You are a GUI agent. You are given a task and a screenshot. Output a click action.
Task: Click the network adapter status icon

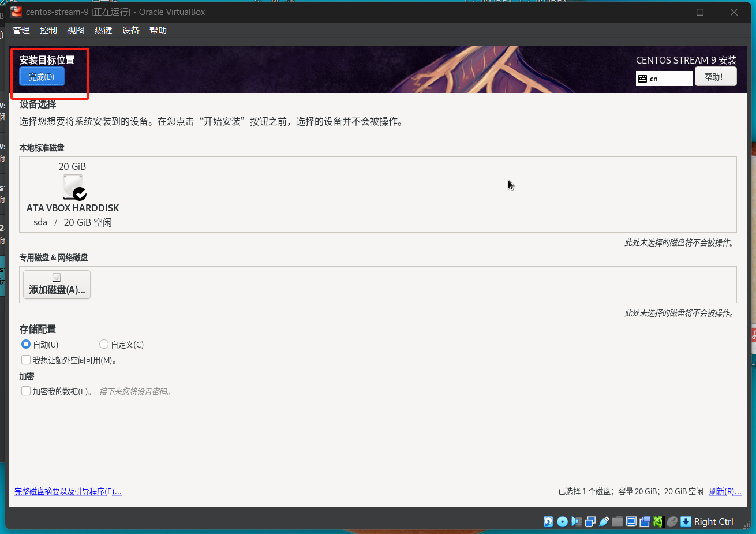[590, 522]
